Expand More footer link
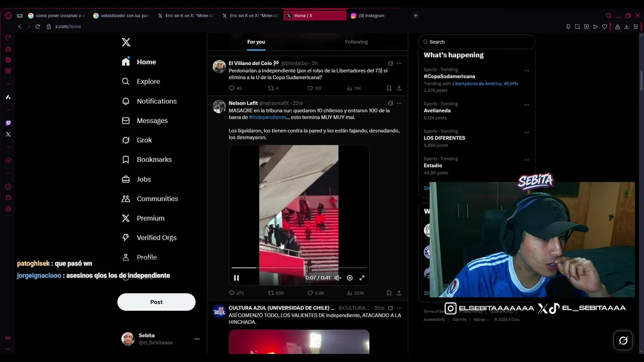The width and height of the screenshot is (644, 362). click(481, 320)
